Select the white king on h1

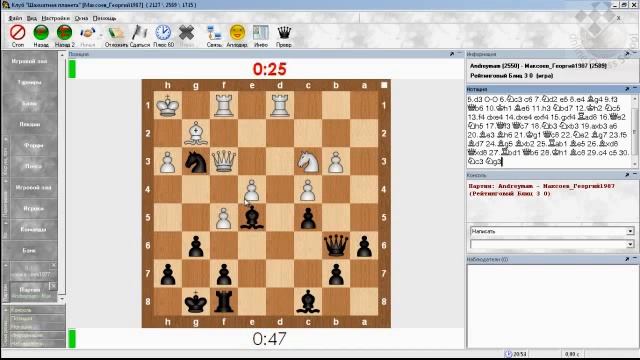coord(168,105)
